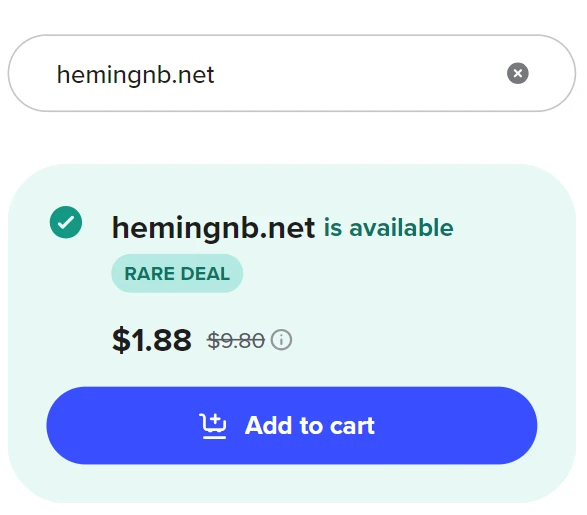Click the word "available" in green

(x=401, y=228)
